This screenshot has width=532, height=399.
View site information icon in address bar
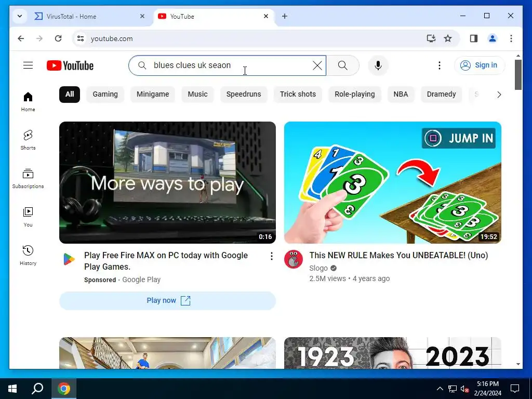click(x=81, y=38)
